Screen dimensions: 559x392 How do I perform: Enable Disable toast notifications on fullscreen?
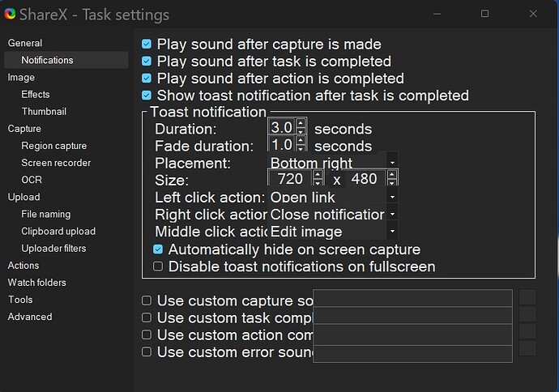click(158, 266)
